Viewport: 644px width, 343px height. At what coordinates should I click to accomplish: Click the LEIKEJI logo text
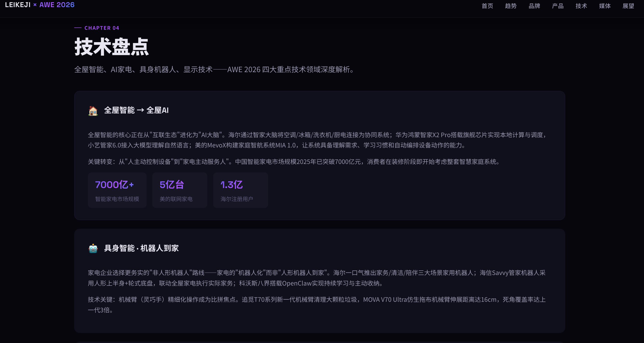[18, 5]
